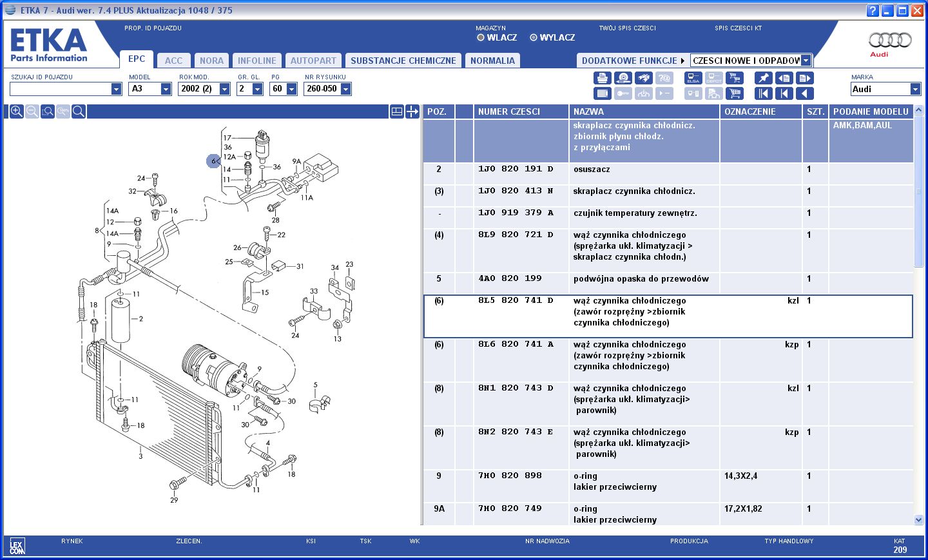928x560 pixels.
Task: Open the double shopping carts icon
Action: click(x=734, y=78)
